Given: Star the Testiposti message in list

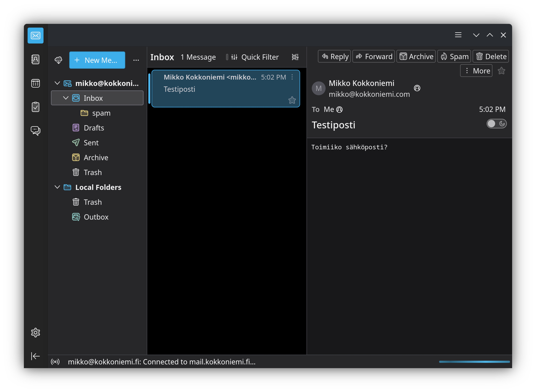Looking at the screenshot, I should [292, 100].
